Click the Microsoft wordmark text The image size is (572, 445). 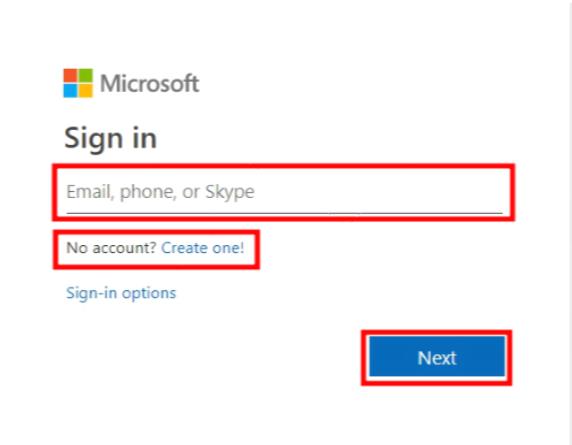pos(150,83)
